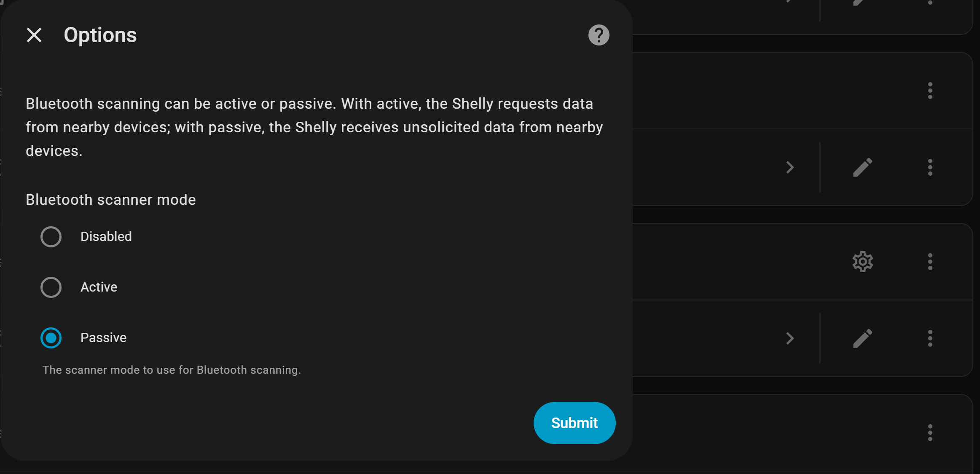Click the upper pencil edit icon

click(862, 167)
